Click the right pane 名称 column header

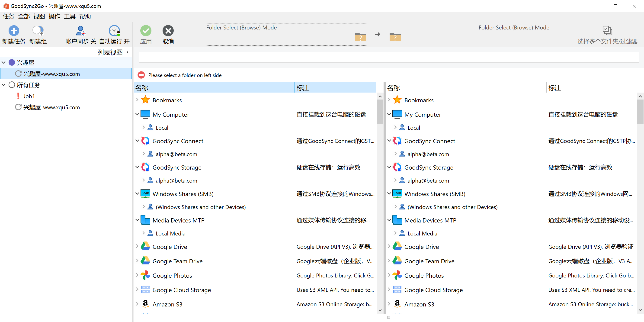(466, 87)
